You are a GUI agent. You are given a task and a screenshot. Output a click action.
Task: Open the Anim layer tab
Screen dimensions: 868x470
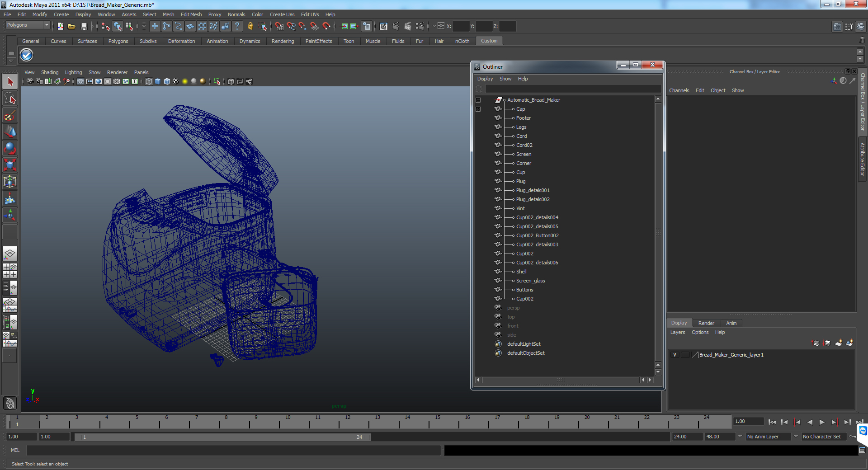tap(731, 323)
